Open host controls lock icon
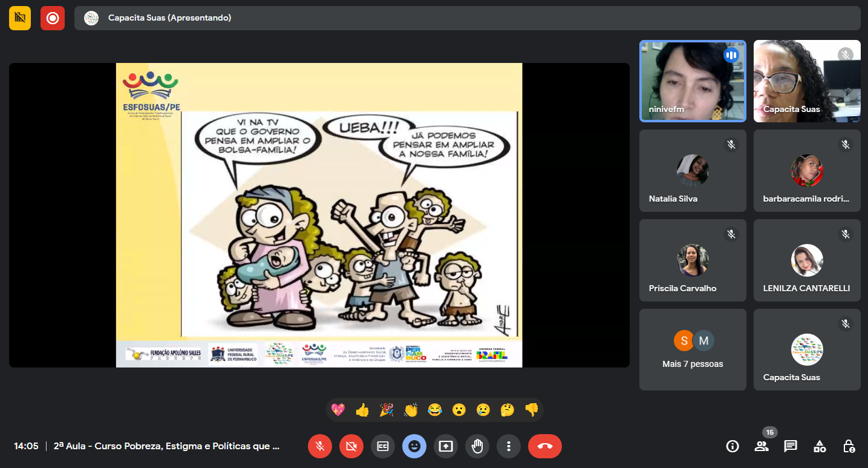The height and width of the screenshot is (468, 868). pyautogui.click(x=849, y=447)
